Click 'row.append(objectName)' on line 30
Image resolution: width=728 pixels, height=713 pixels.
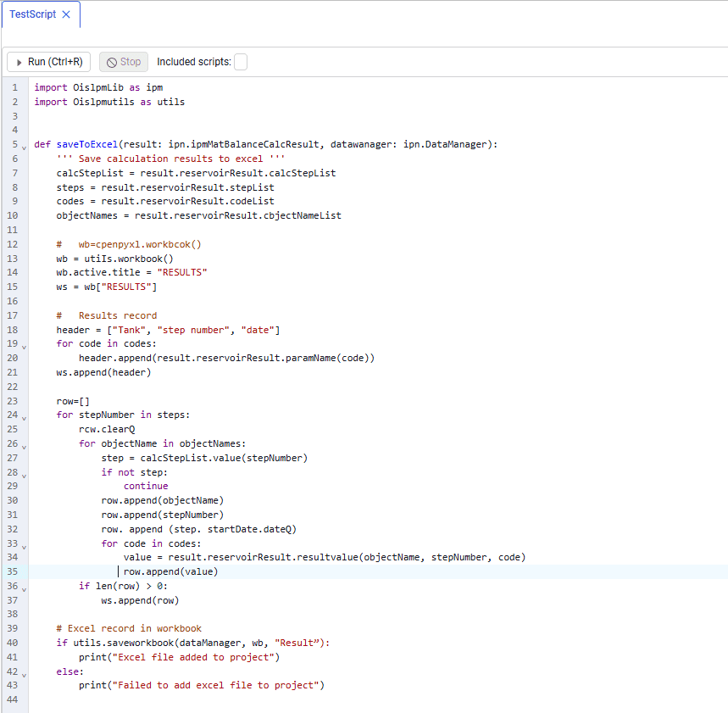pyautogui.click(x=163, y=500)
